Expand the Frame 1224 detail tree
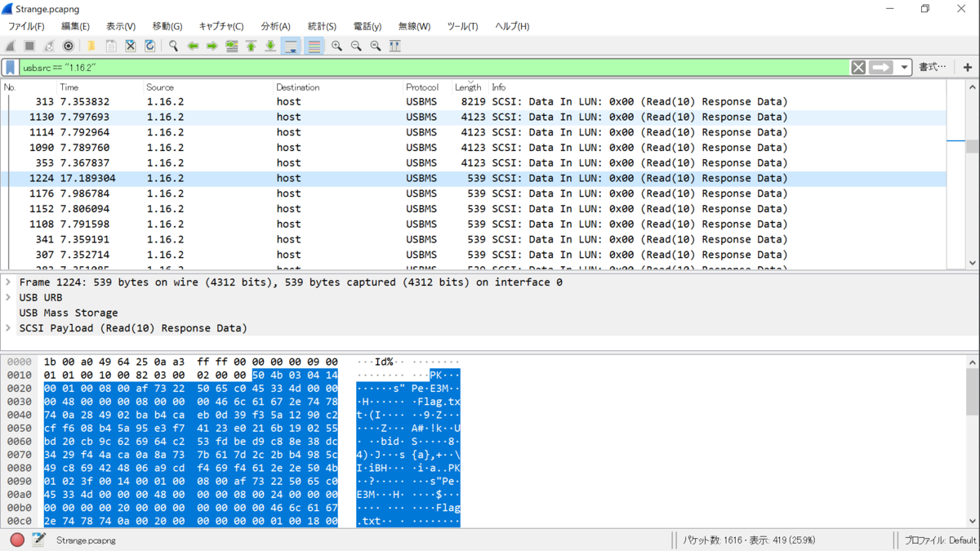Viewport: 980px width, 551px height. point(8,282)
